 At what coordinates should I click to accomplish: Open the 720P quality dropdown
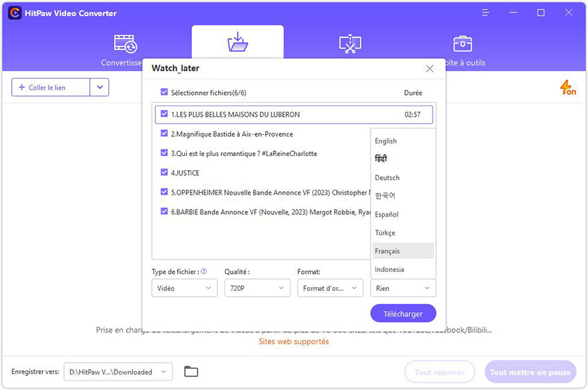point(257,288)
